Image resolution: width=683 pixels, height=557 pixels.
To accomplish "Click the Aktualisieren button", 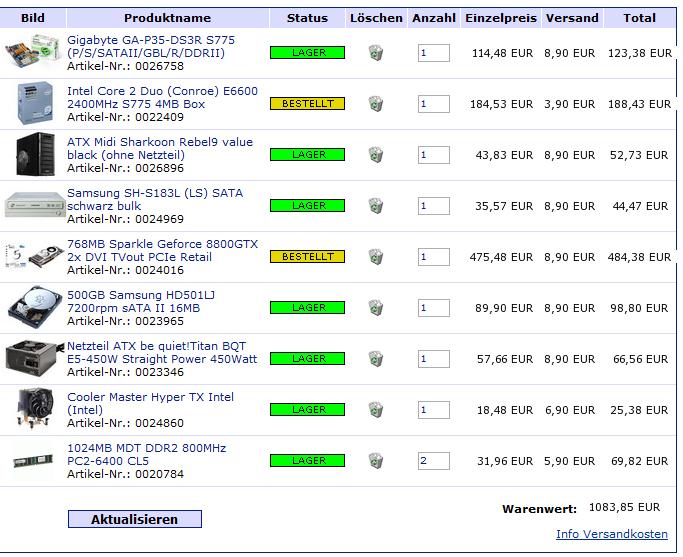I will coord(135,519).
